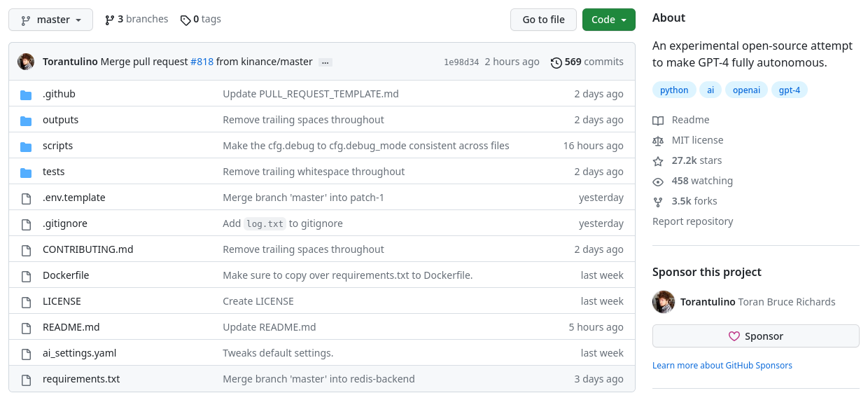
Task: Click the Sponsor heart button
Action: click(x=756, y=336)
